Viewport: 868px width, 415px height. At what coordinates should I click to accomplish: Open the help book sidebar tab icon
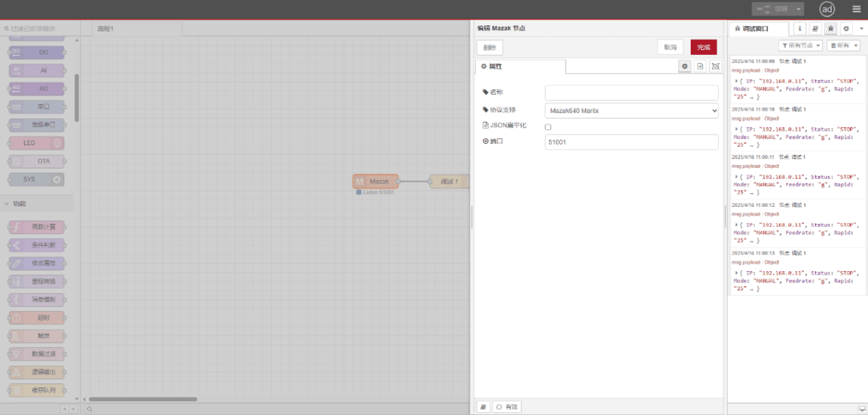[x=815, y=28]
